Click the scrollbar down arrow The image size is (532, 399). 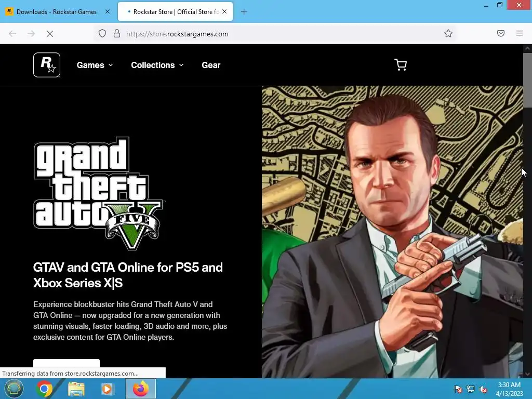tap(527, 374)
